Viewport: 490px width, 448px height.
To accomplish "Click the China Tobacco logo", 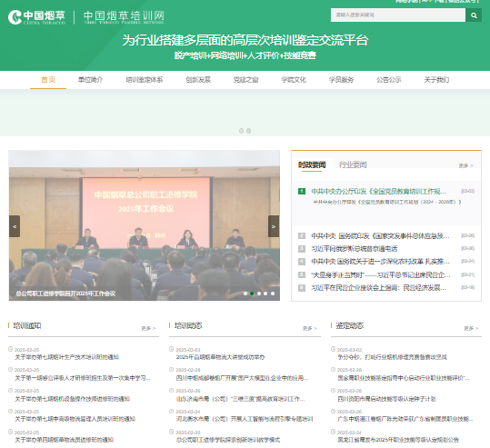I will (36, 17).
